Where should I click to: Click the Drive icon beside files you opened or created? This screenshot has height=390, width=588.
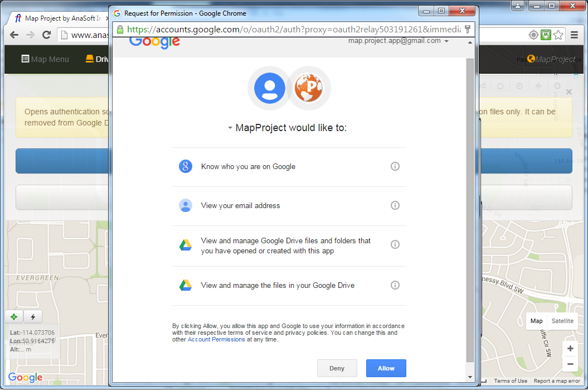186,245
